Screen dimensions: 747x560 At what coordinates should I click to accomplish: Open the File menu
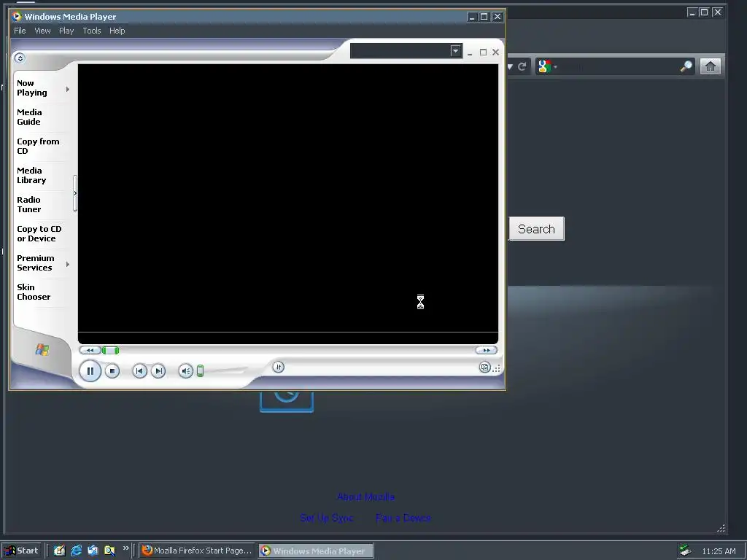tap(20, 31)
